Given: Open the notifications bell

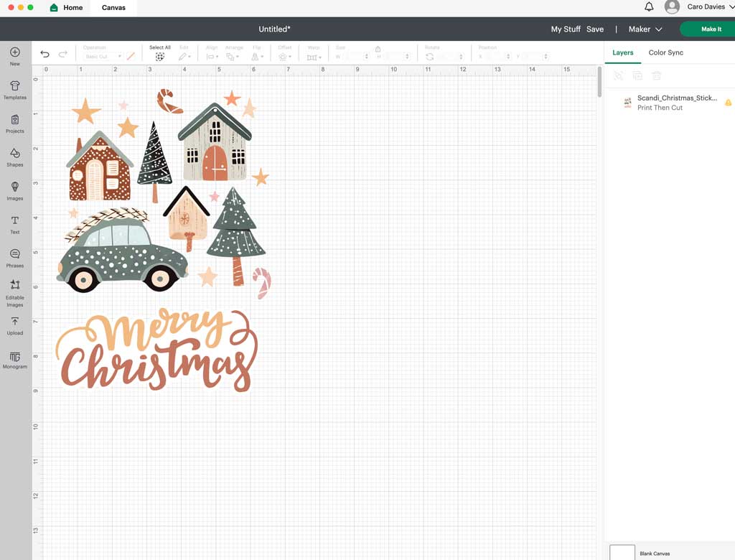Looking at the screenshot, I should coord(649,7).
